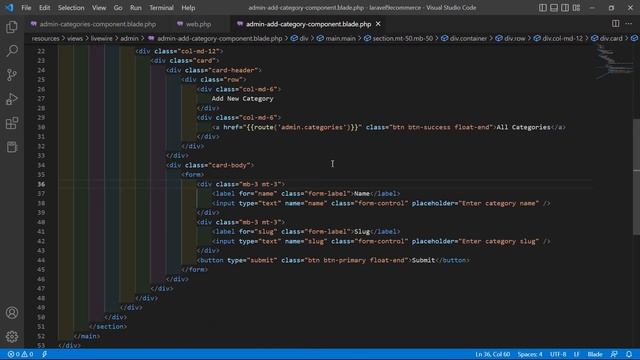
Task: Open the Explorer view in activity bar
Action: tap(12, 27)
